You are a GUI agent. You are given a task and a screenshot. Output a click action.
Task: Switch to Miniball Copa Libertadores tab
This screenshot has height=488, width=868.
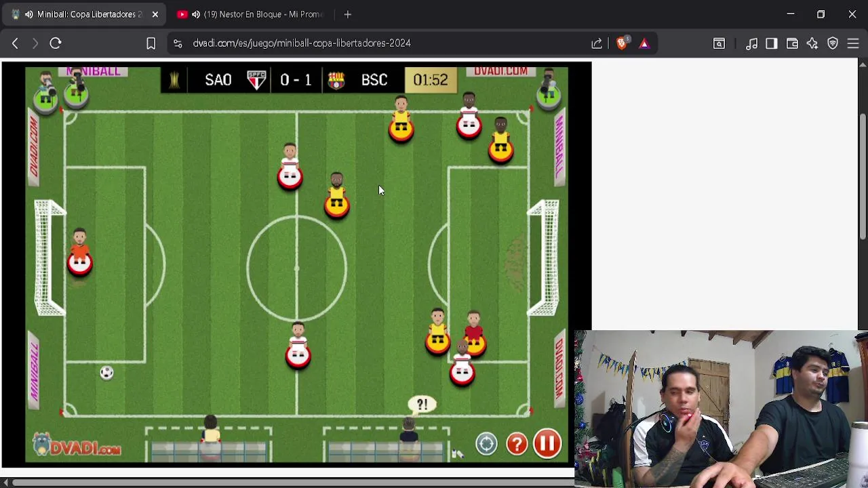click(x=85, y=14)
